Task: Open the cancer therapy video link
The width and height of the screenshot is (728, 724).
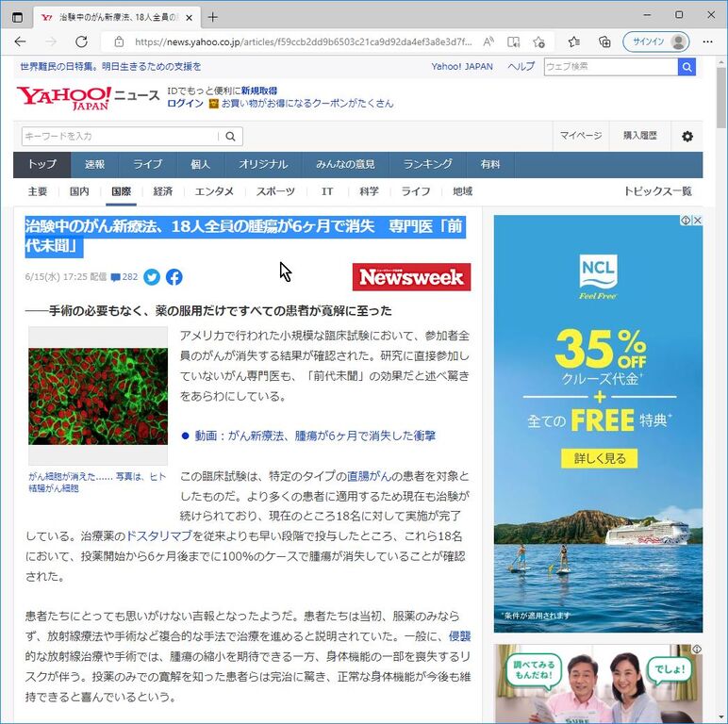Action: (315, 436)
